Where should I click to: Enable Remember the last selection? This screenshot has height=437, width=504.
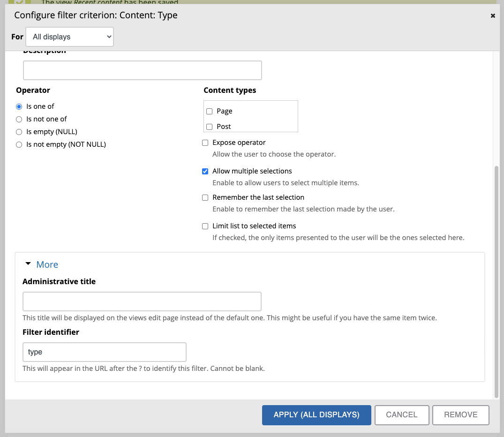point(205,197)
